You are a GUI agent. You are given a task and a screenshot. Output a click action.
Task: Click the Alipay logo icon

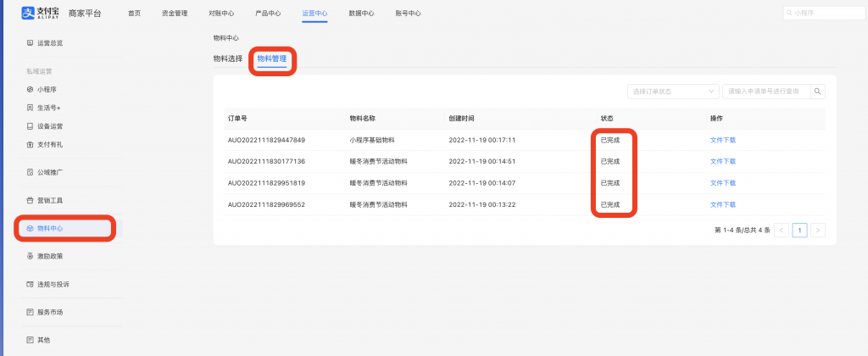tap(28, 13)
